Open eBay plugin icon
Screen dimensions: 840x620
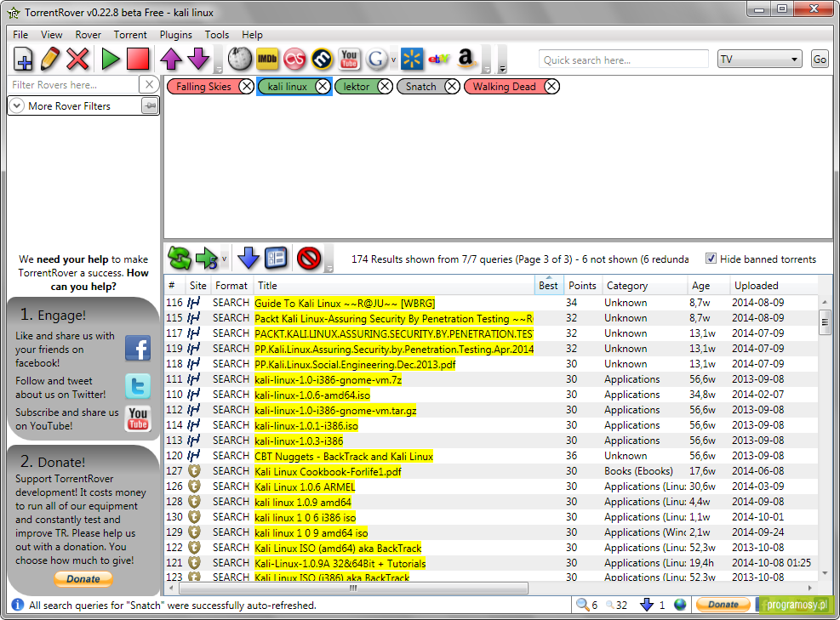click(439, 59)
